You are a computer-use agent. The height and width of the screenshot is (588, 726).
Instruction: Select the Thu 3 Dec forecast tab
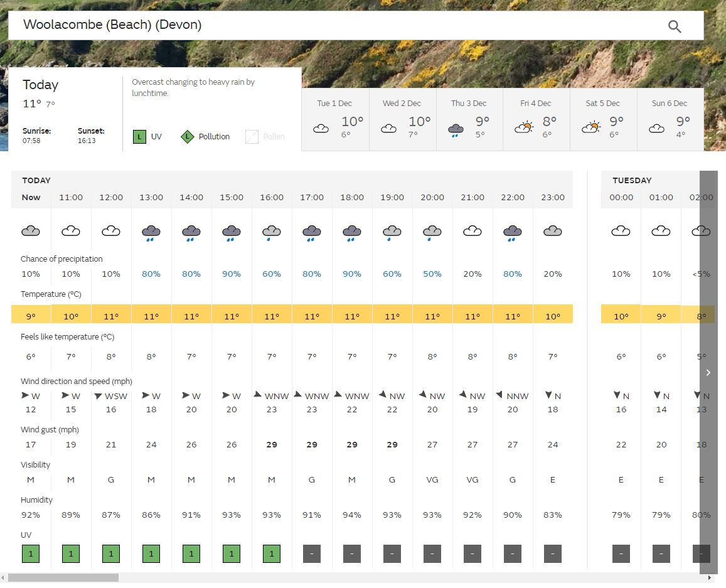point(469,120)
